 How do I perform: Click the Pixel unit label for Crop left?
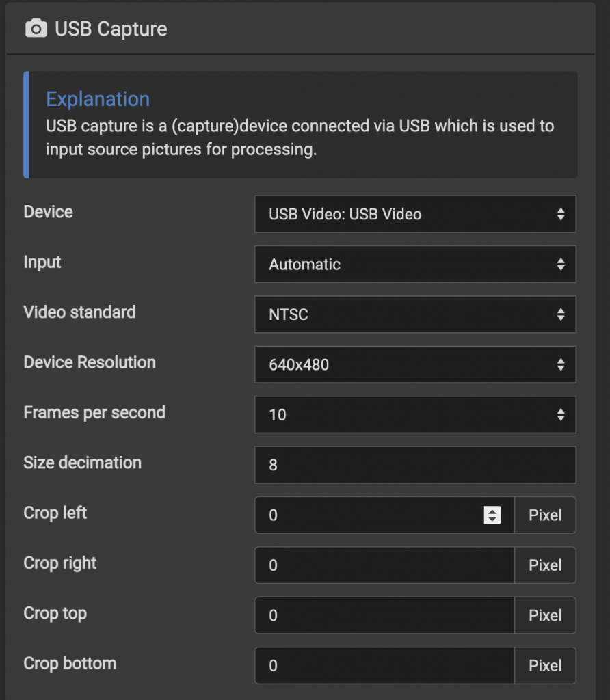[x=545, y=515]
